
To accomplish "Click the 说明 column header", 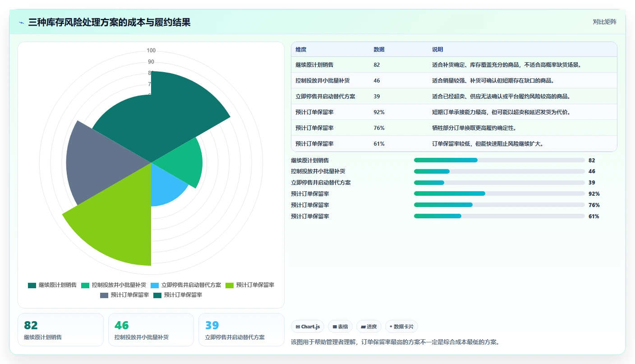I will 438,50.
